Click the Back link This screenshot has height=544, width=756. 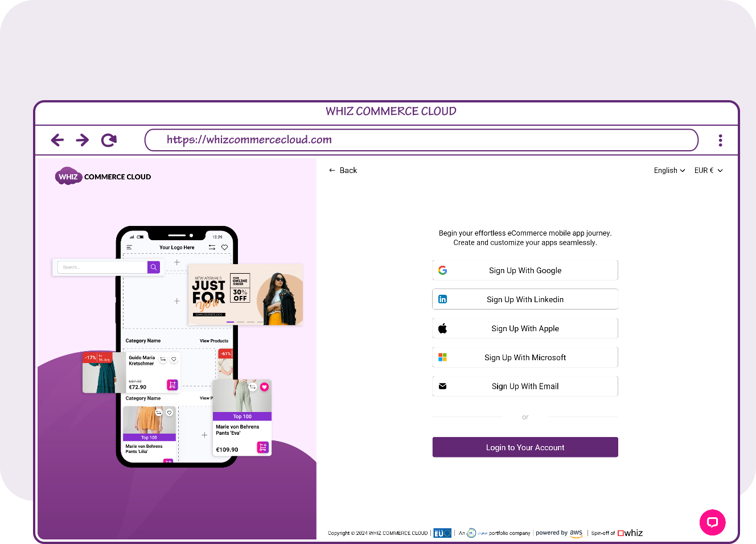[343, 171]
